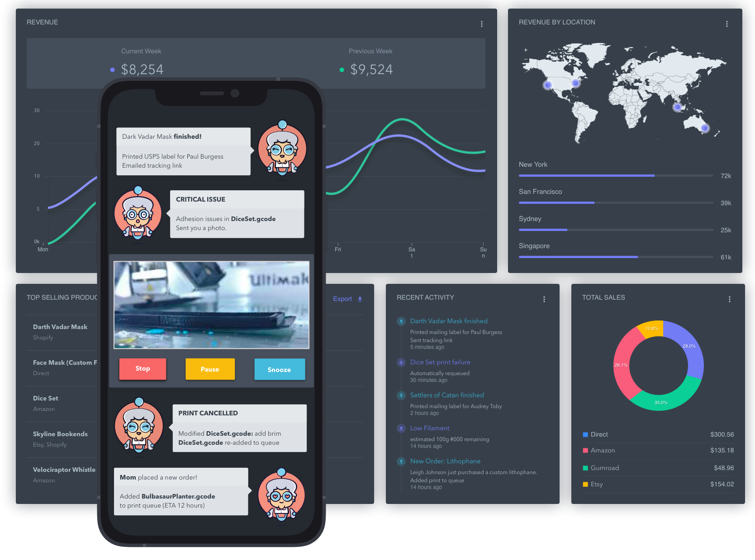Click the San Francisco revenue bar
This screenshot has height=560, width=755.
(x=616, y=202)
